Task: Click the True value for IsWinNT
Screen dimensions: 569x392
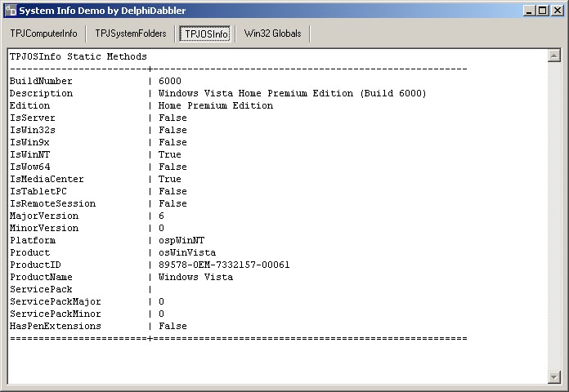Action: tap(170, 154)
